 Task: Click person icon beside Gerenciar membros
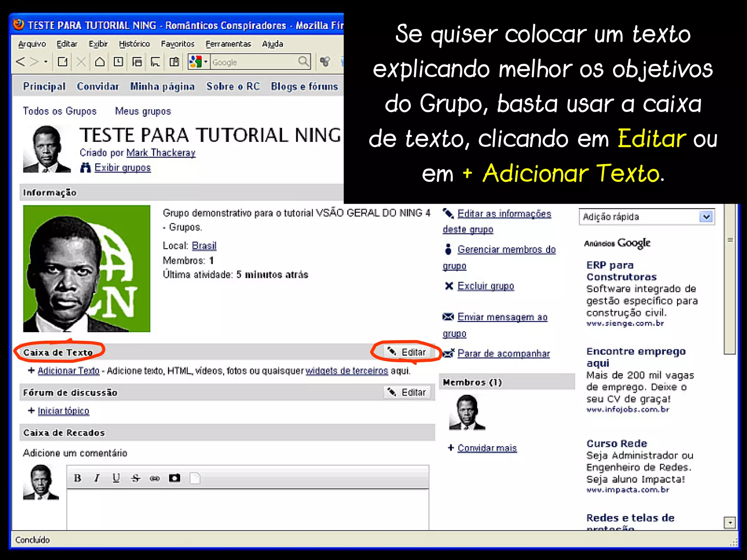448,249
